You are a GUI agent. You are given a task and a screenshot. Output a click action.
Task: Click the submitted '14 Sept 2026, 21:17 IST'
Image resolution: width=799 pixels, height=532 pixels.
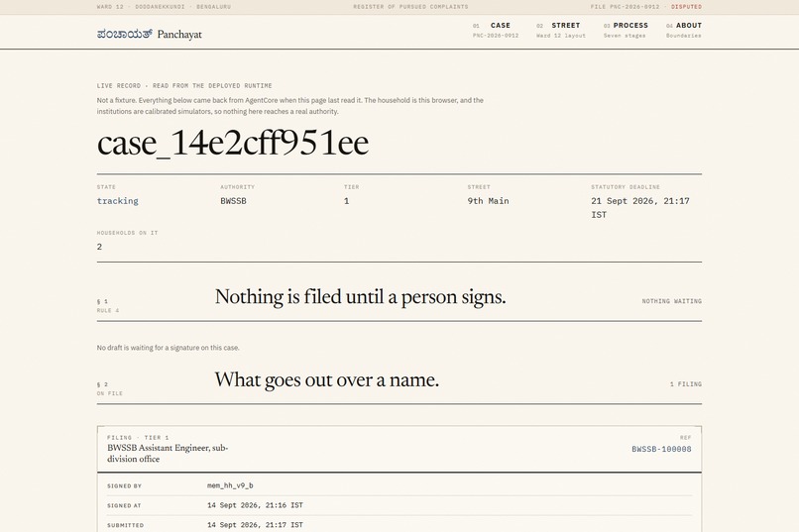[255, 525]
